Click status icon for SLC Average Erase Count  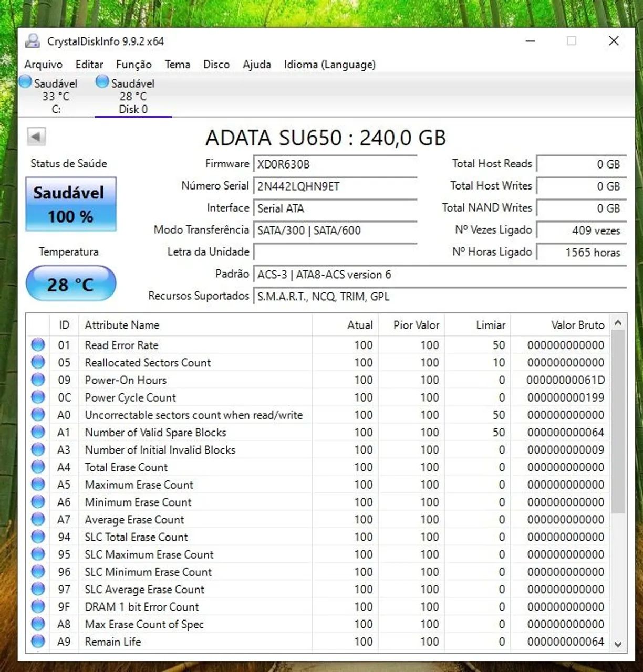(38, 589)
